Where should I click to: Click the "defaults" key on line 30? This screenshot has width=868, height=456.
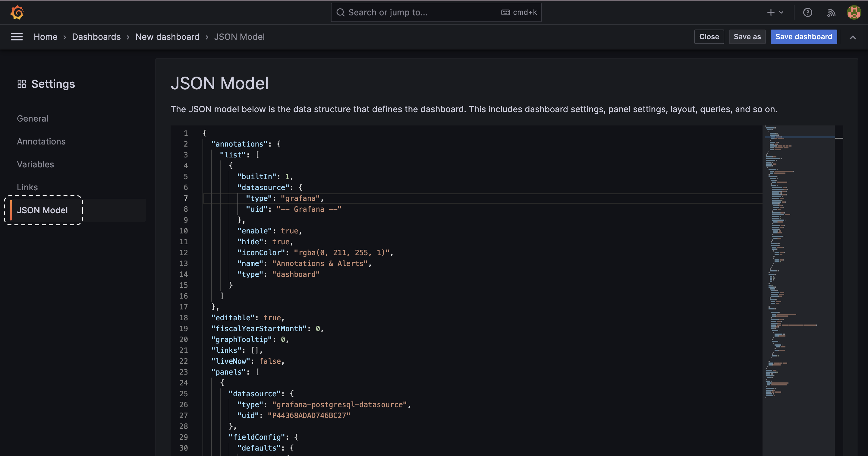point(259,448)
